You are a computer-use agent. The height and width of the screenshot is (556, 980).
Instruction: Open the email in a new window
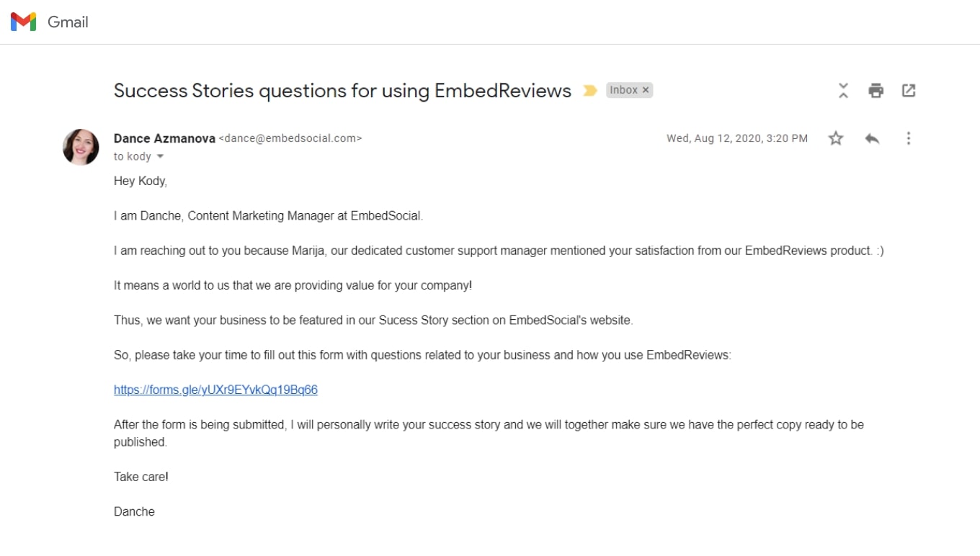coord(909,90)
